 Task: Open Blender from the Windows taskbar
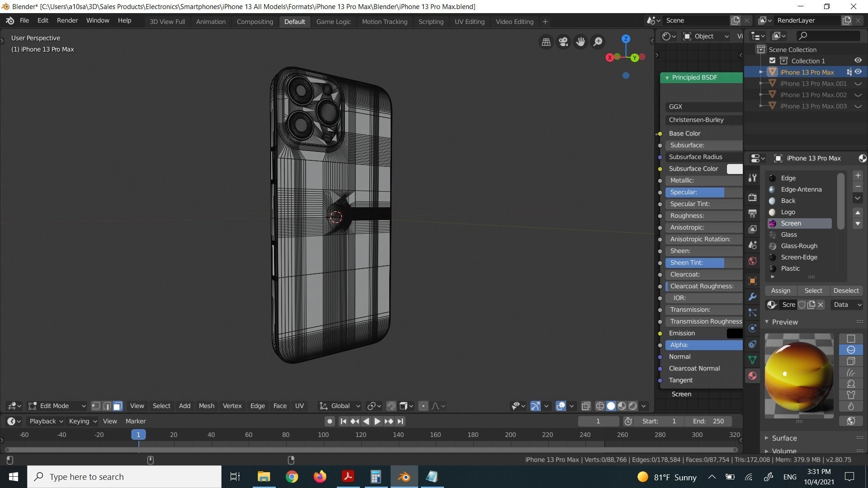[x=404, y=477]
